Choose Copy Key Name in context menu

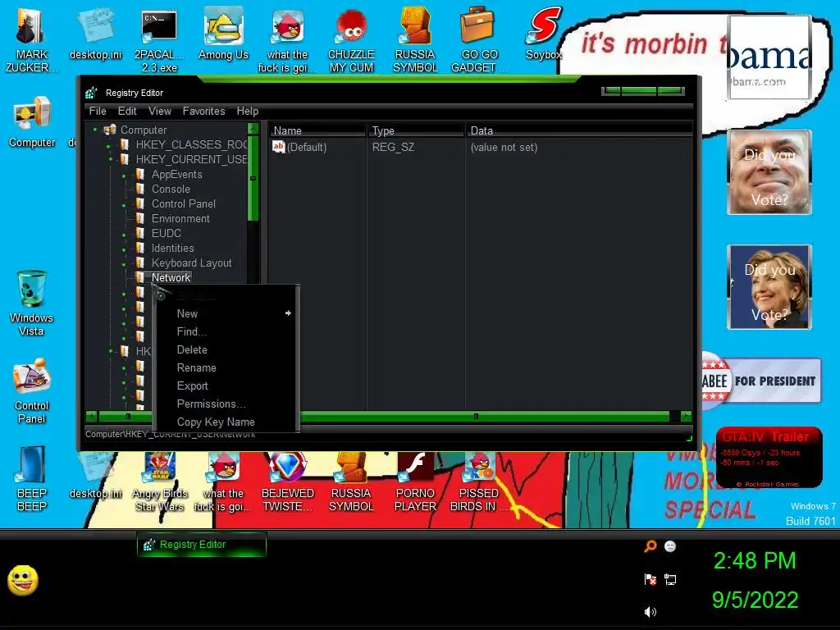[225, 422]
